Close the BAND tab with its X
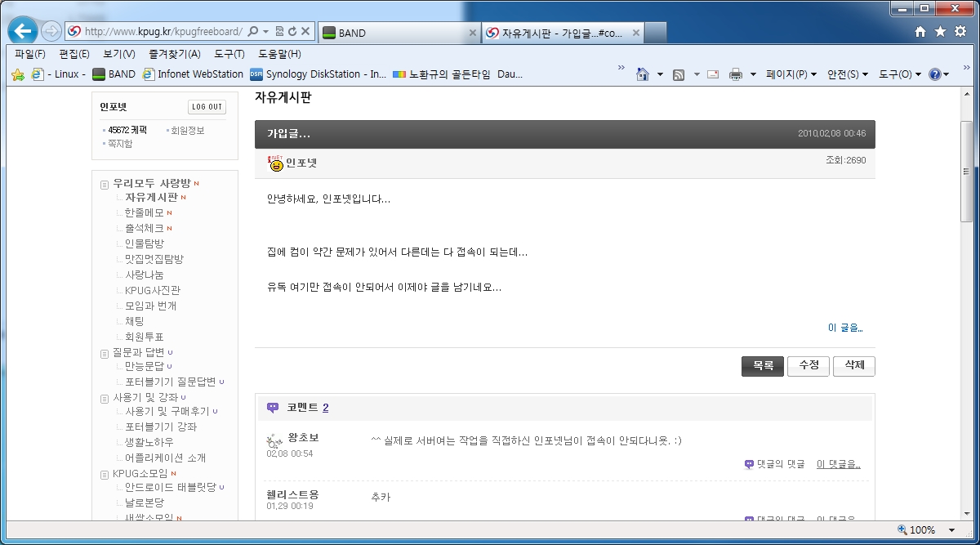 472,33
